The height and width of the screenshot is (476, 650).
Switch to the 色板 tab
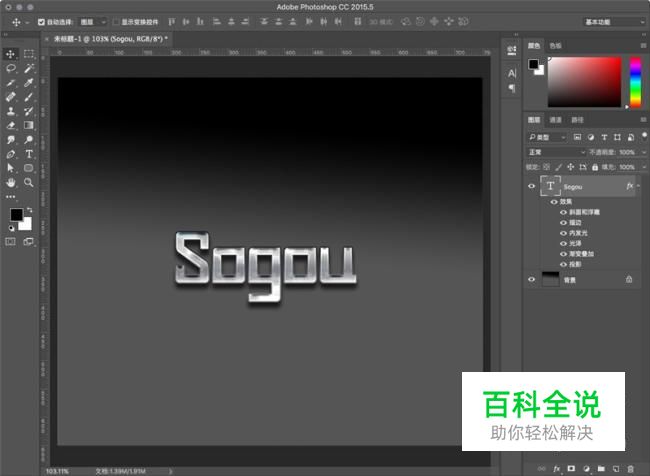click(556, 45)
